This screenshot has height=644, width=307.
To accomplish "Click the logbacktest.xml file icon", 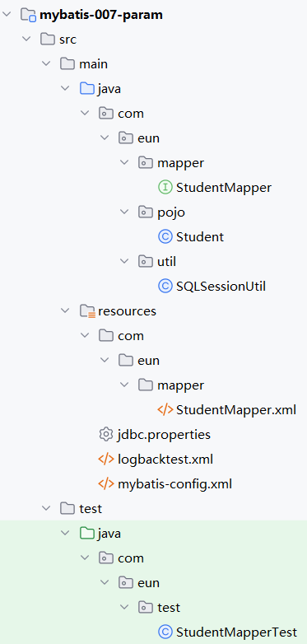I will coord(105,460).
